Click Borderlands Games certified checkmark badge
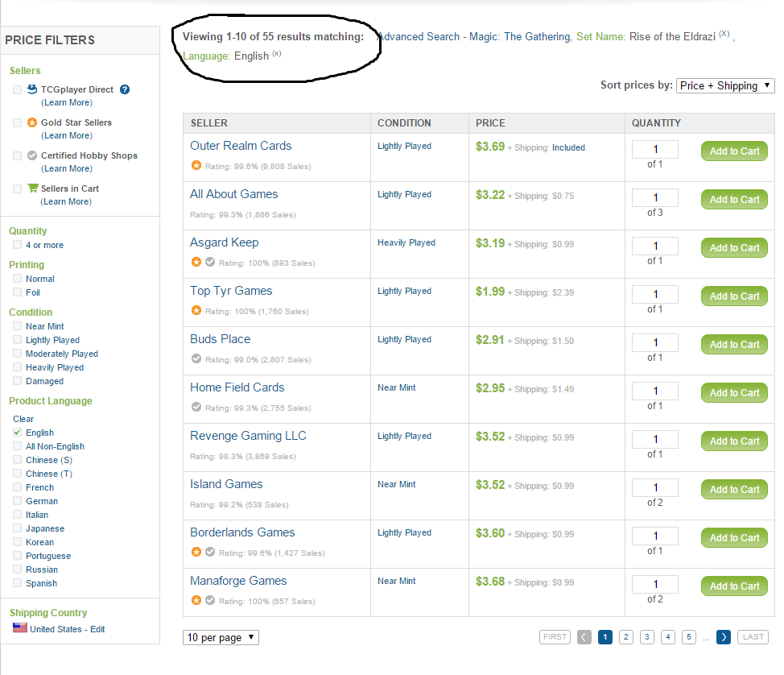This screenshot has width=784, height=675. 211,552
